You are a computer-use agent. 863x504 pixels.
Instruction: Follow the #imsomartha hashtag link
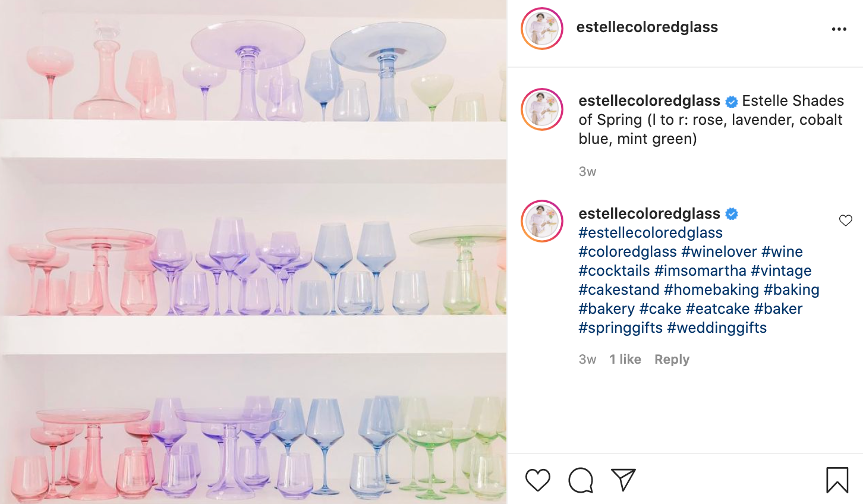pyautogui.click(x=700, y=271)
